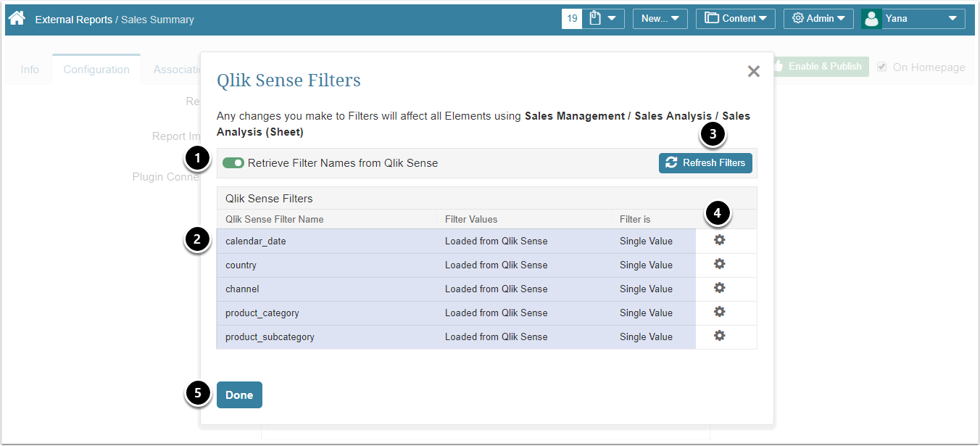Open settings gear for country filter
This screenshot has width=980, height=446.
coord(719,264)
